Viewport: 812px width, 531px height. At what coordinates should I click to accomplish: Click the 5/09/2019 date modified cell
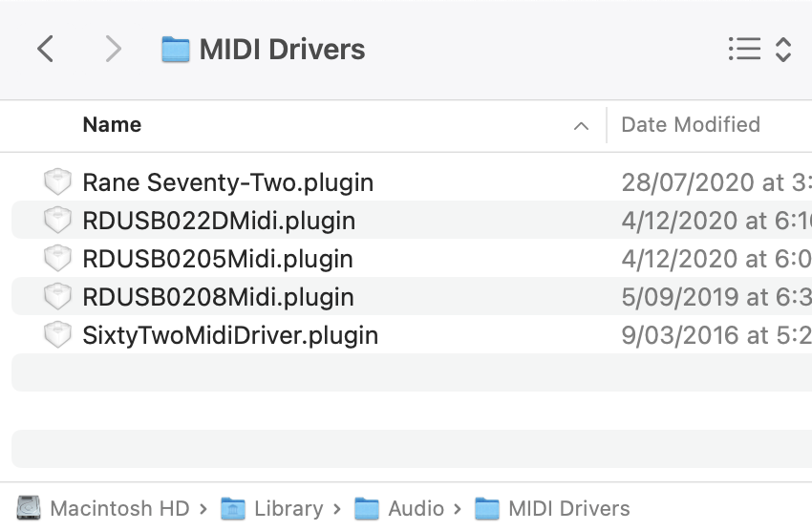pos(716,297)
